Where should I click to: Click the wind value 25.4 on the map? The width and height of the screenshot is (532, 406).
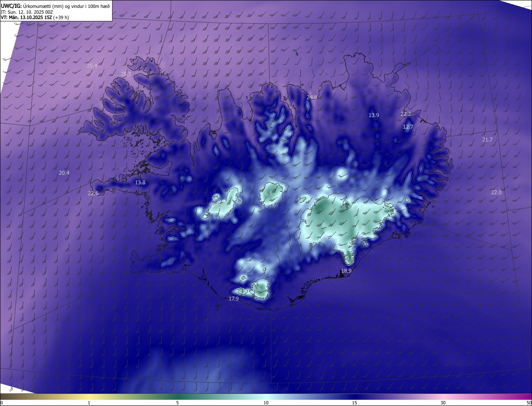coord(92,66)
